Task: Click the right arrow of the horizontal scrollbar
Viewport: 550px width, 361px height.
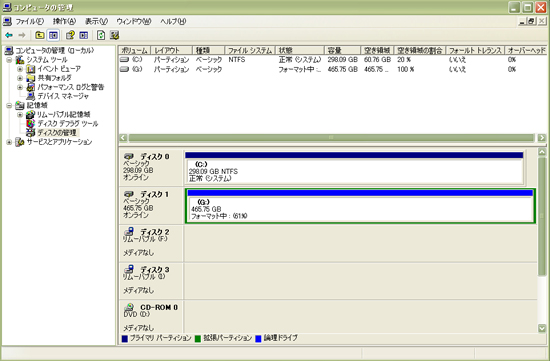Action: click(x=542, y=138)
